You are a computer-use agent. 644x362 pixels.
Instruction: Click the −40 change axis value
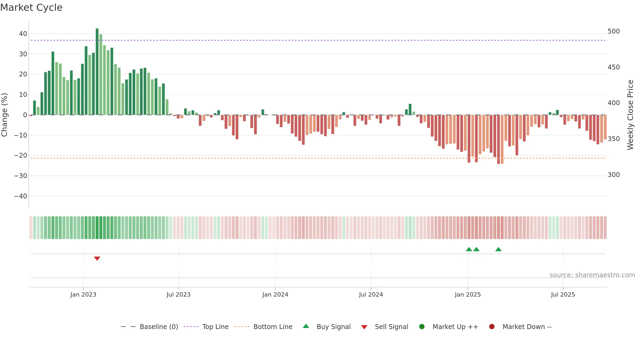(x=20, y=196)
